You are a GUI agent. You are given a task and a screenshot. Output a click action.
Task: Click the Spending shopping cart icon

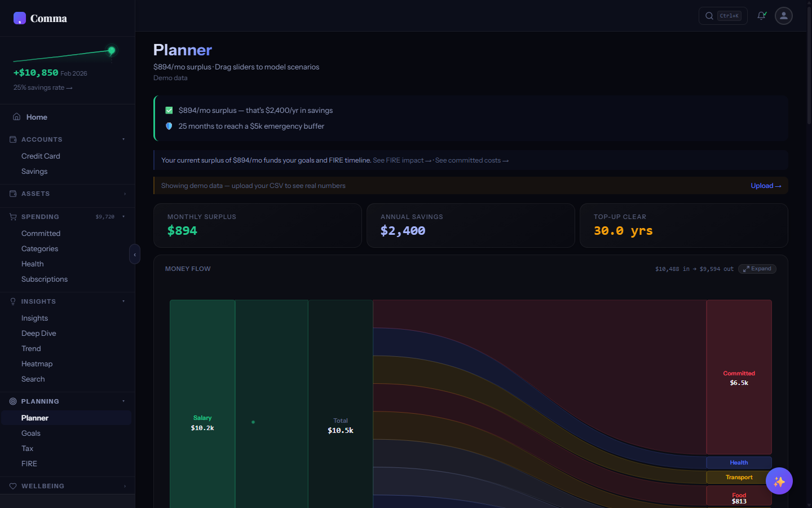pos(12,217)
